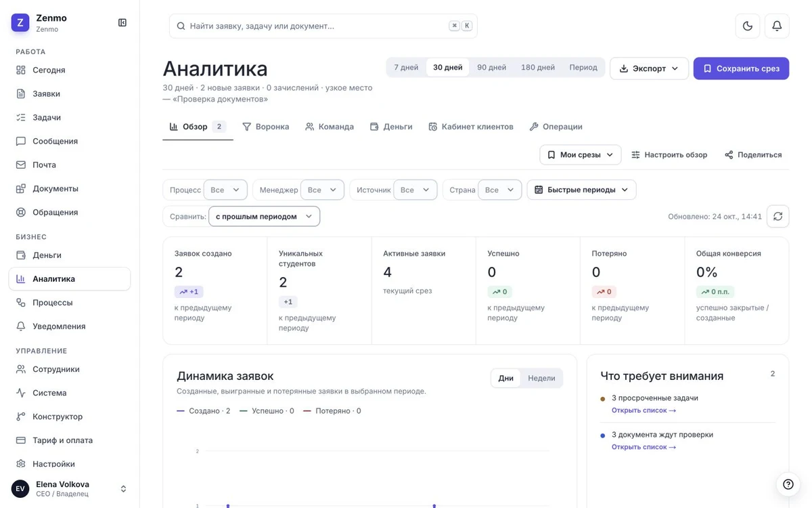Switch chart to Дни view
812x508 pixels.
pyautogui.click(x=506, y=378)
